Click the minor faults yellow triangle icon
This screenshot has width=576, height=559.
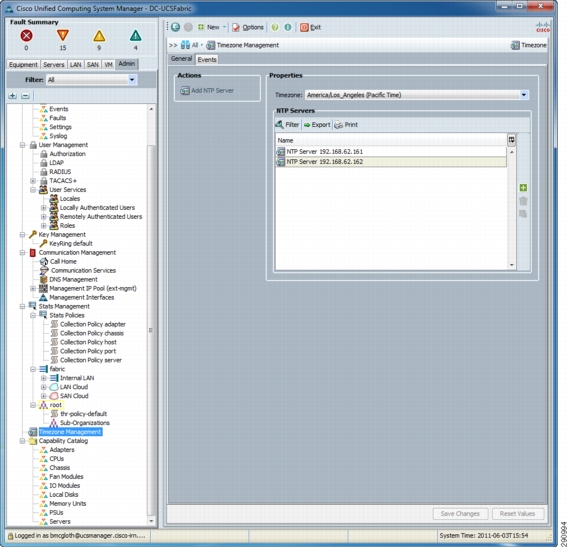(99, 36)
